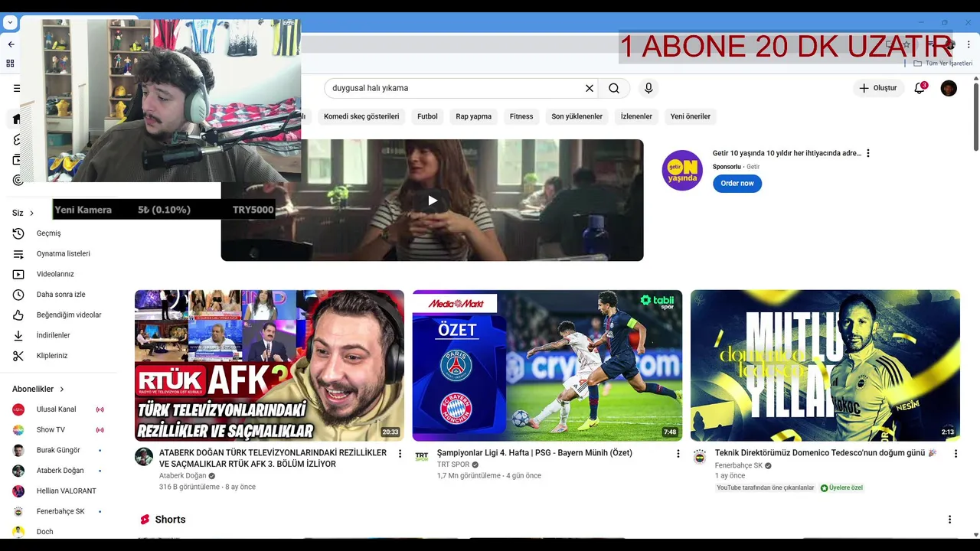Expand the Abonelikler section chevron
Viewport: 980px width, 551px height.
click(x=62, y=390)
